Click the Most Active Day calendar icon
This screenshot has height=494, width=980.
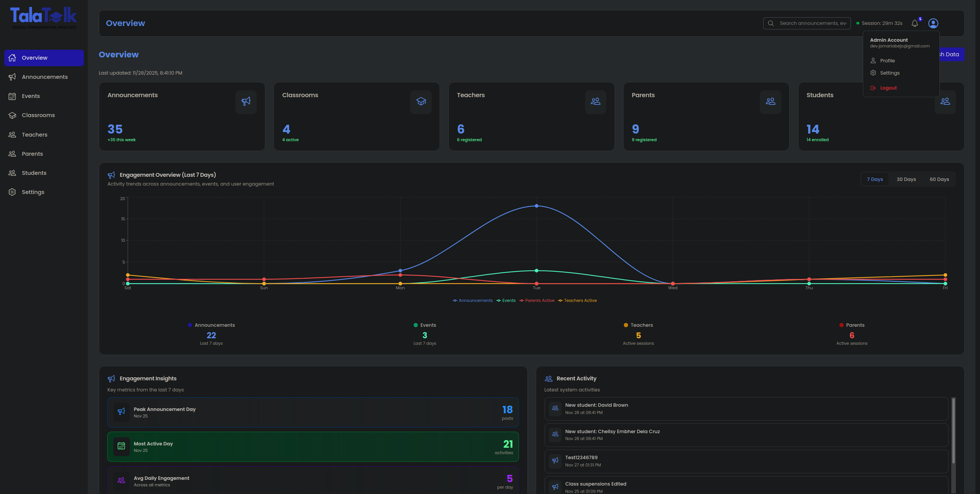[121, 446]
